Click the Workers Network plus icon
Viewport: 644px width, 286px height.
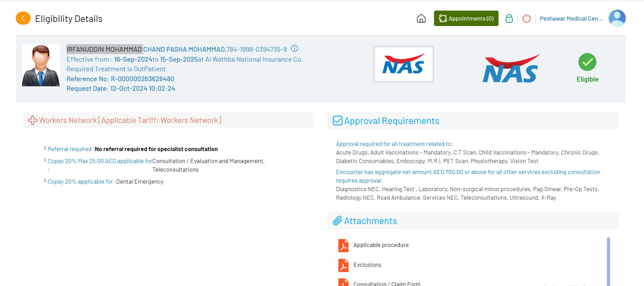click(33, 120)
